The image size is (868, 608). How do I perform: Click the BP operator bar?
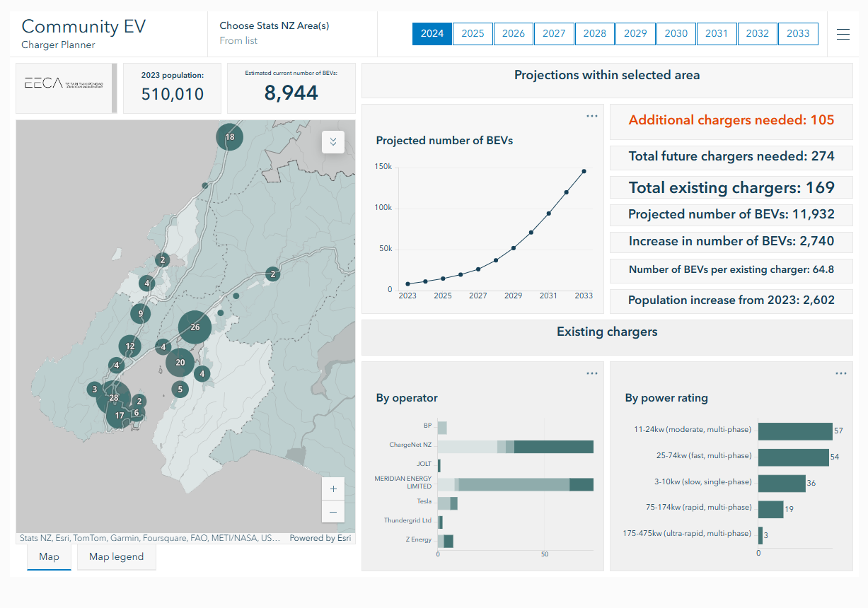(x=442, y=428)
